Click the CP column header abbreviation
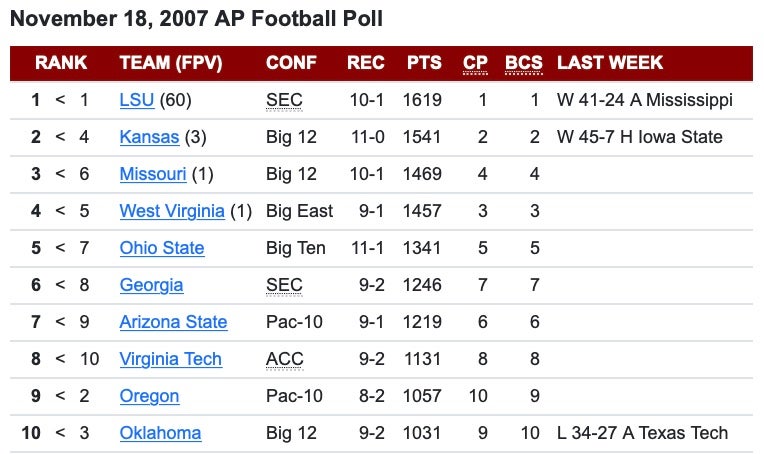Viewport: 764px width, 454px height. coord(475,63)
